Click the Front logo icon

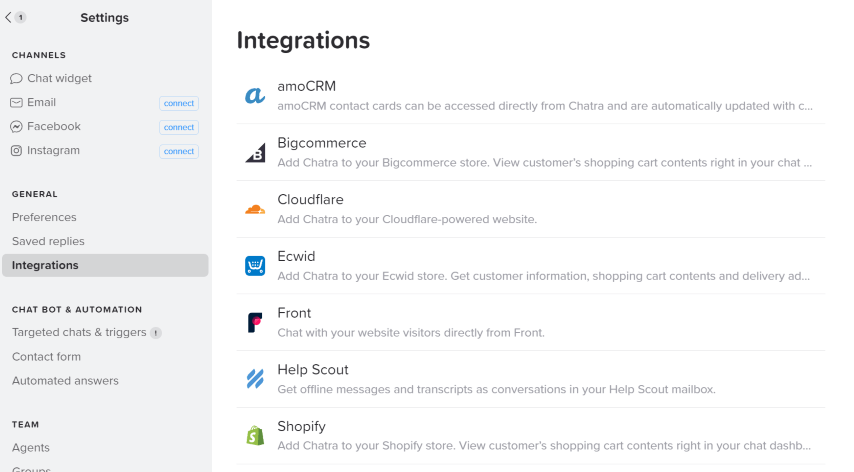[x=255, y=322]
